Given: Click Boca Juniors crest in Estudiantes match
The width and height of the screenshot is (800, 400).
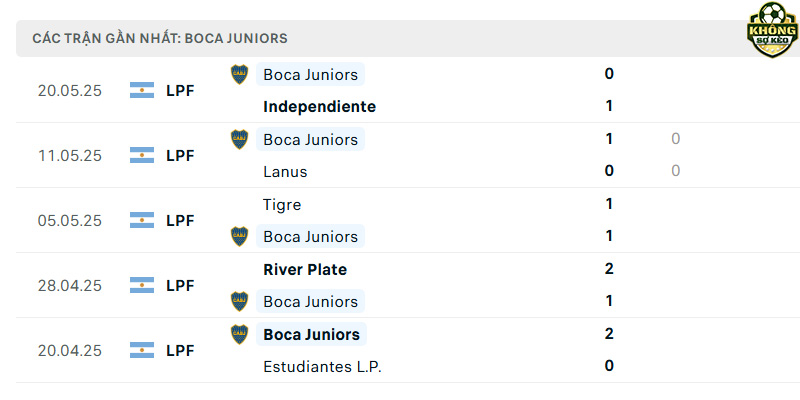Looking at the screenshot, I should click(x=239, y=335).
